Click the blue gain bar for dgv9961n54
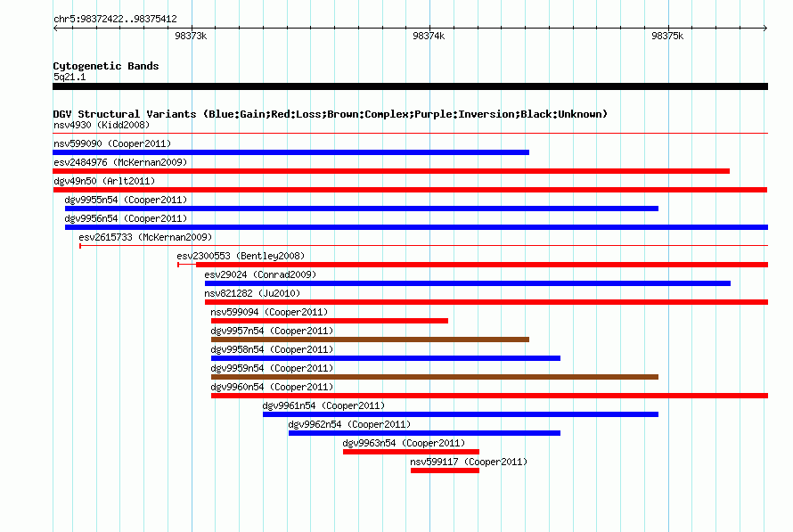The image size is (793, 532). pyautogui.click(x=461, y=414)
